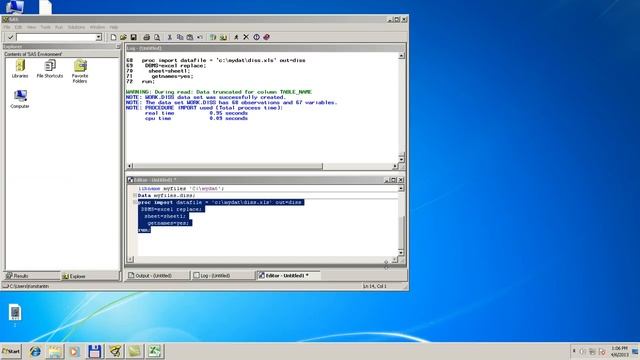Image resolution: width=640 pixels, height=360 pixels.
Task: Close the Explorer pane with its X
Action: tap(118, 47)
